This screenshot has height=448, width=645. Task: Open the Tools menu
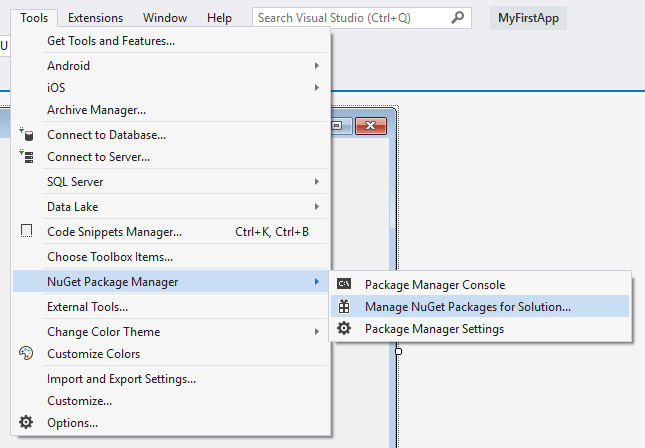[34, 18]
